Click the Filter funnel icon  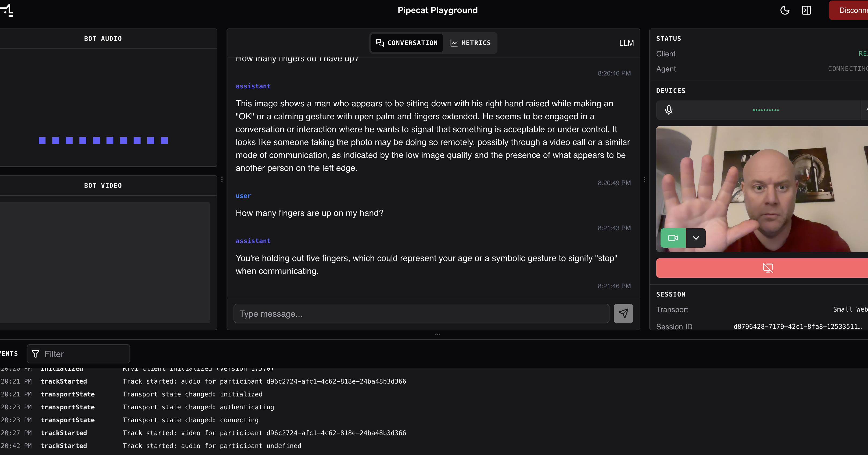(x=35, y=354)
